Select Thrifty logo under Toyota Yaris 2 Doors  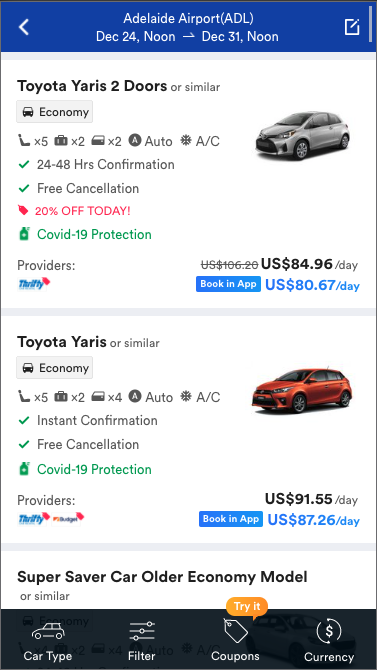[x=34, y=284]
